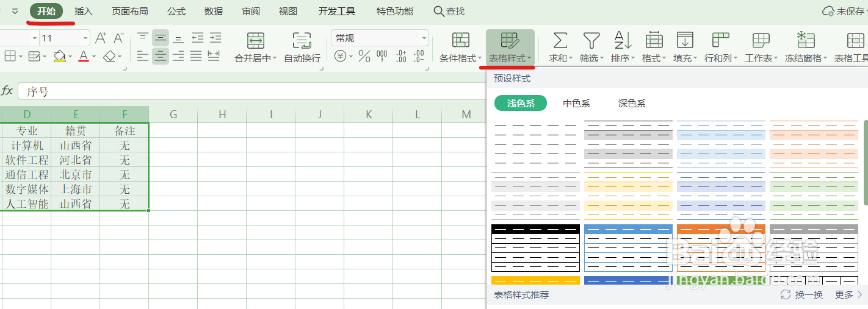Open the borders dropdown arrow

coord(21,57)
